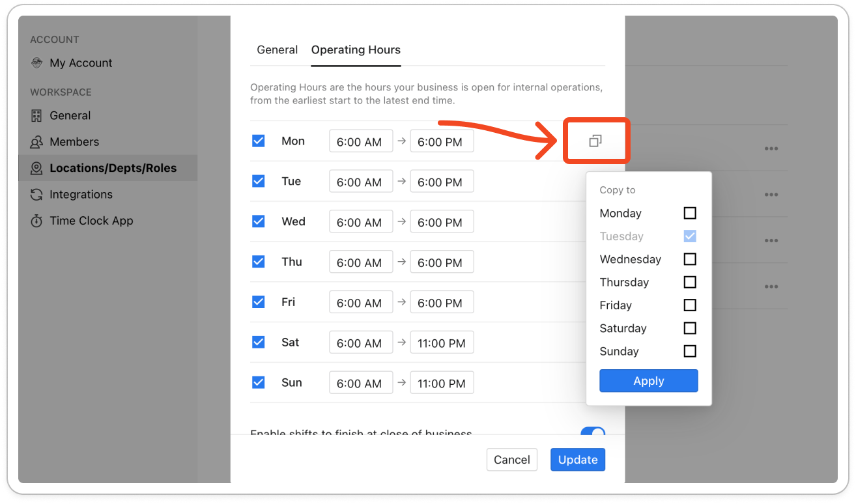Check Thursday in Copy to popup
This screenshot has width=856, height=504.
click(x=690, y=282)
